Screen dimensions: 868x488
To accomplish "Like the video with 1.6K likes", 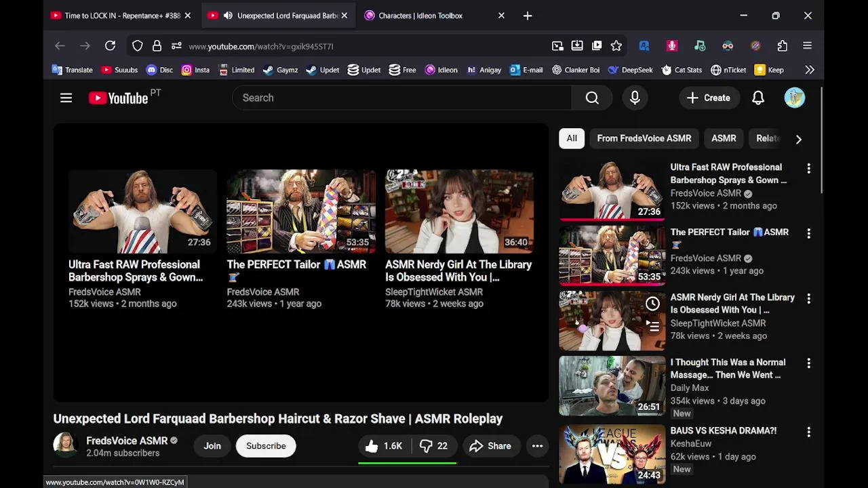I will coord(384,446).
